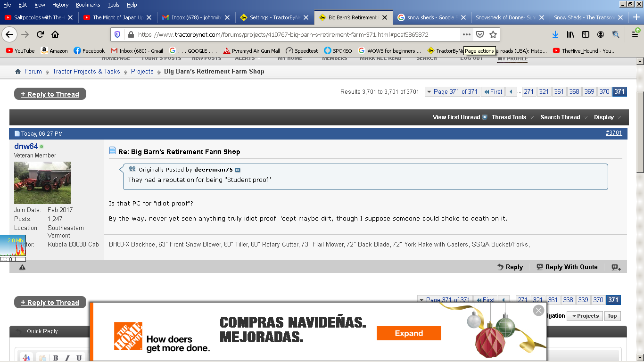Click the Firefox reload page icon
The width and height of the screenshot is (644, 362).
[x=40, y=34]
